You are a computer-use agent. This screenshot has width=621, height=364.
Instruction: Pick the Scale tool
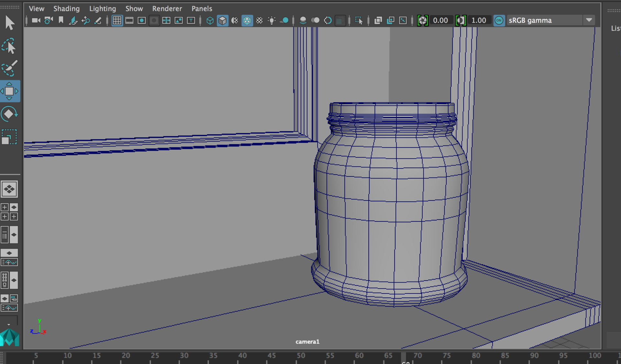coord(9,137)
